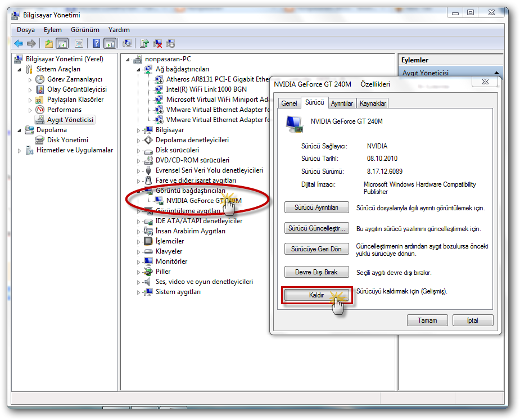Expand Hizmetler ve Uygulamalar node

(x=19, y=151)
